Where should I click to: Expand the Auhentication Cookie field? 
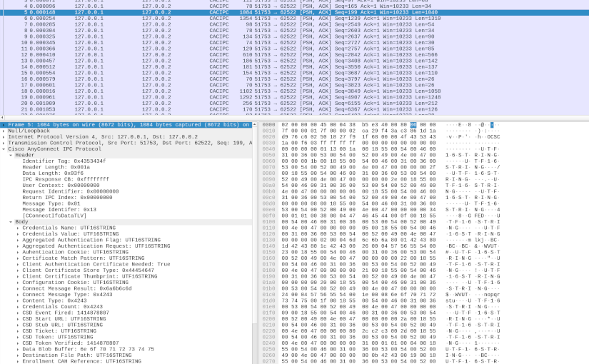(x=18, y=252)
